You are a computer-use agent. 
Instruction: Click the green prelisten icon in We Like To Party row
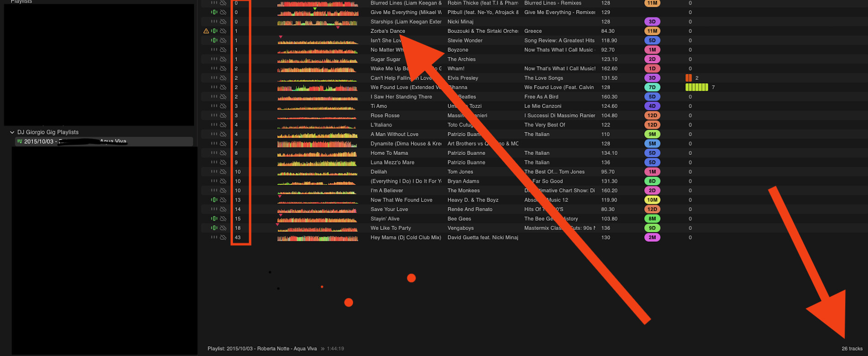pos(214,228)
